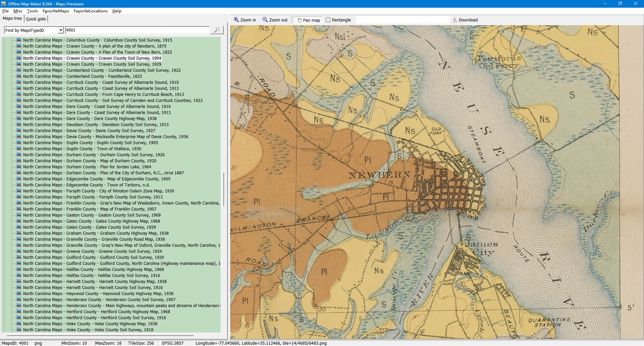Click map icon beside Hoke County Soil Survey, 1918
The image size is (644, 346).
(19, 330)
